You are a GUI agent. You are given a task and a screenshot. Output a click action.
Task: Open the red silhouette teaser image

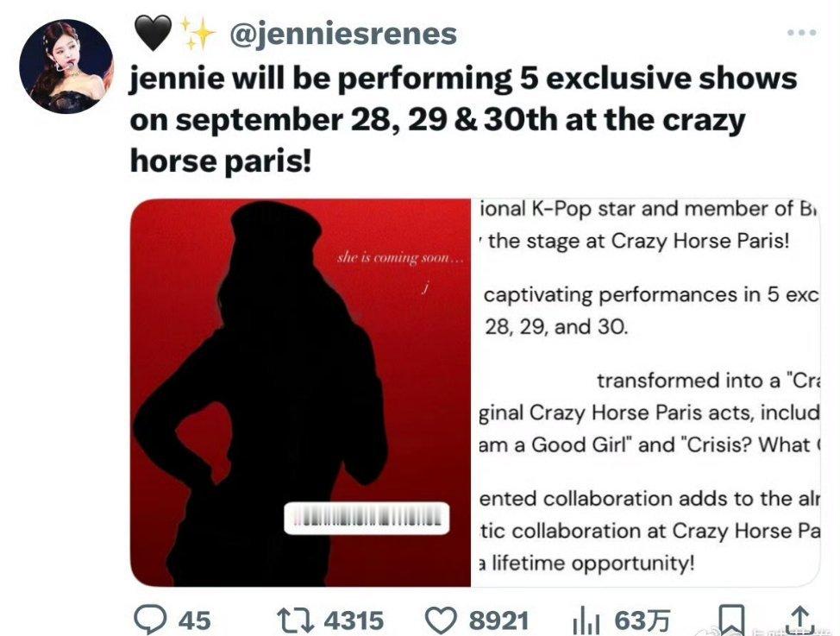[x=300, y=393]
